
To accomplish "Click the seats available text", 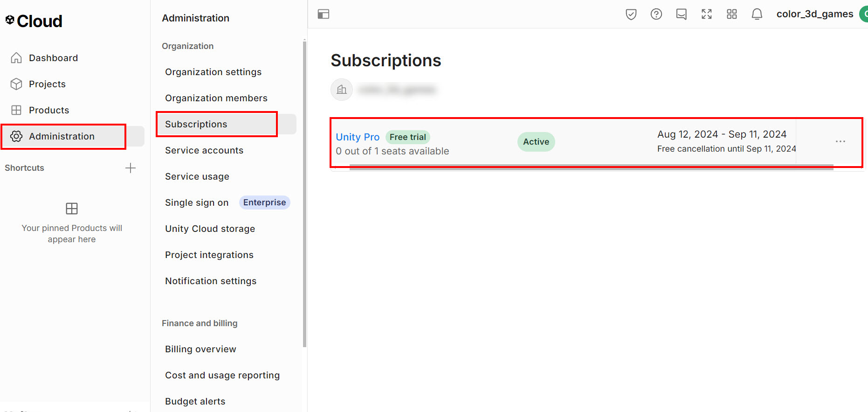I will [x=393, y=151].
